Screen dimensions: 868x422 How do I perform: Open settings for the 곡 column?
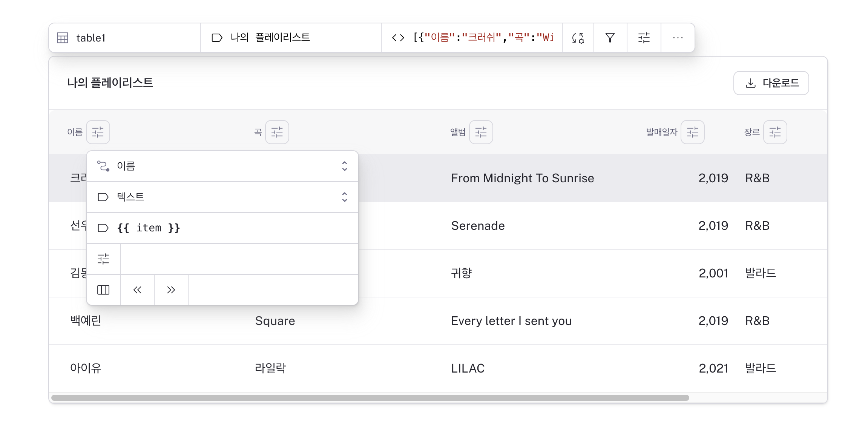point(277,132)
